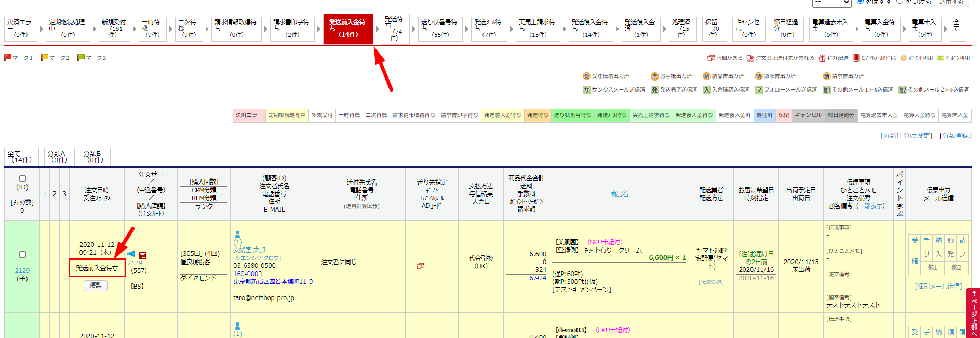Click the red 定 subscription icon
This screenshot has width=980, height=338.
[142, 255]
